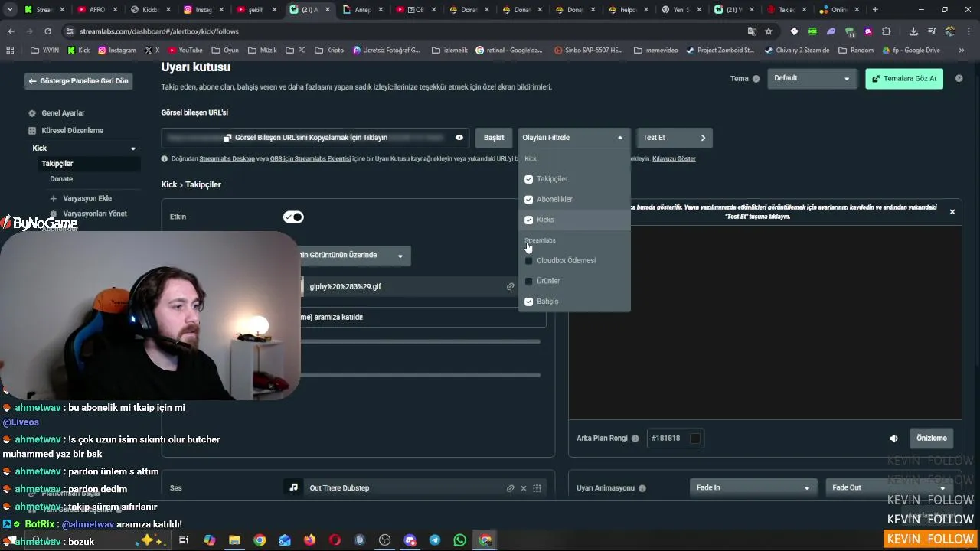Image resolution: width=980 pixels, height=551 pixels.
Task: Collapse Kick section in sidebar
Action: click(133, 148)
